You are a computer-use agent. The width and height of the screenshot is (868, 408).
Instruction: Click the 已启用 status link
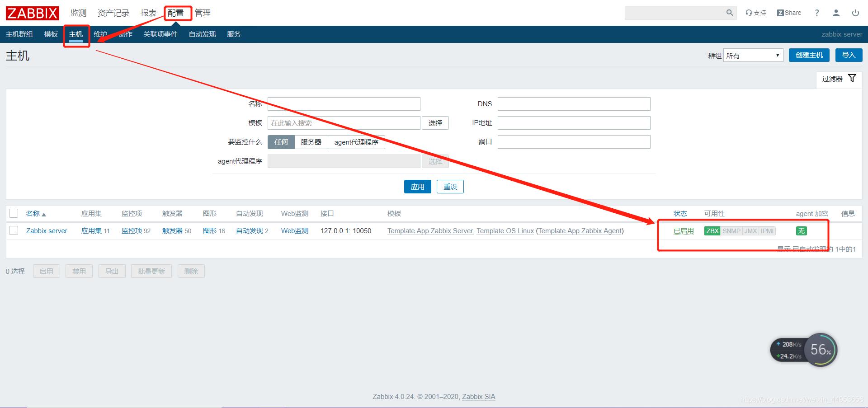[684, 231]
